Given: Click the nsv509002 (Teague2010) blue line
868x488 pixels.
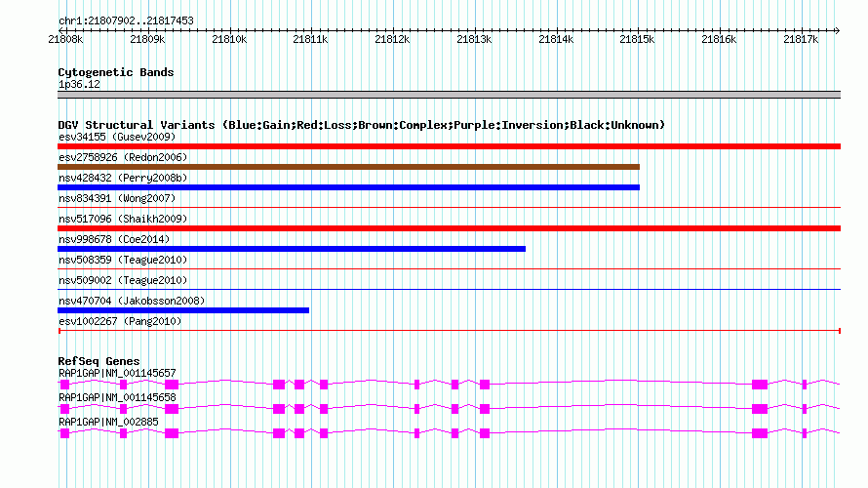Looking at the screenshot, I should (x=449, y=290).
